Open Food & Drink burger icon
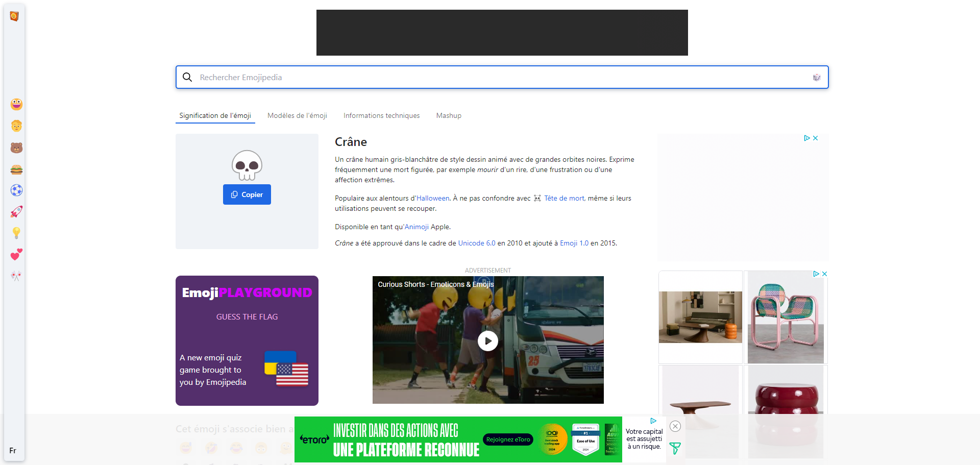Viewport: 980px width, 465px height. pyautogui.click(x=16, y=169)
